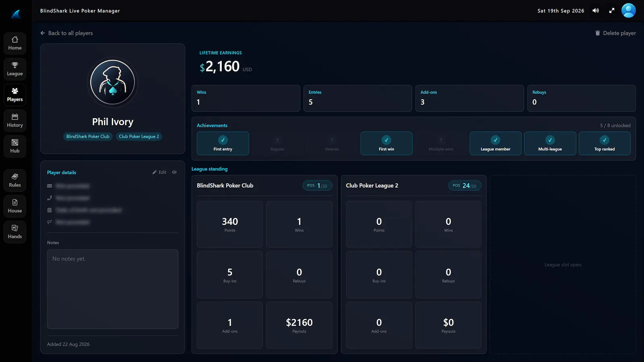
Task: Click the Club Poker League 2 league heading
Action: (372, 185)
